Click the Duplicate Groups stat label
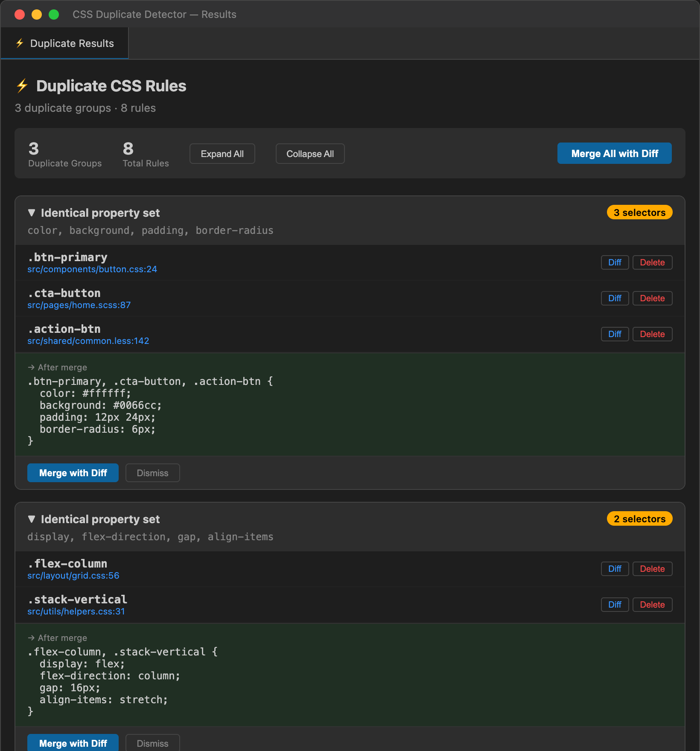The width and height of the screenshot is (700, 751). [65, 163]
